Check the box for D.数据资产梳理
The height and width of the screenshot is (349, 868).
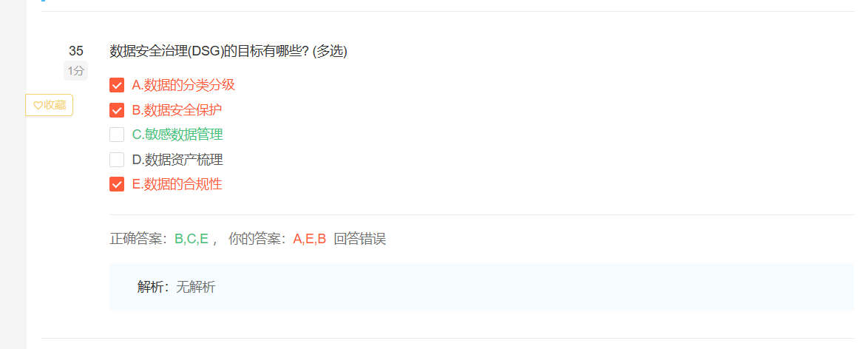coord(117,160)
